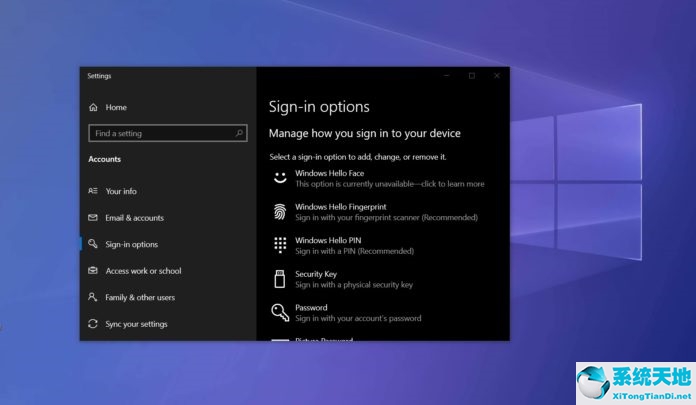
Task: Select the Password sign-in option
Action: (346, 313)
